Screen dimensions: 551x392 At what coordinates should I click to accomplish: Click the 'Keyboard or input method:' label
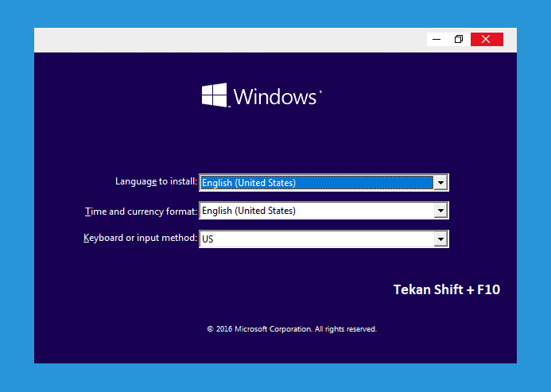(140, 238)
